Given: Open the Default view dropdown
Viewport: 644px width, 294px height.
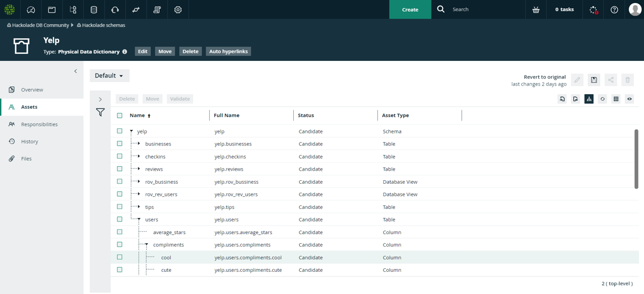Looking at the screenshot, I should click(109, 75).
